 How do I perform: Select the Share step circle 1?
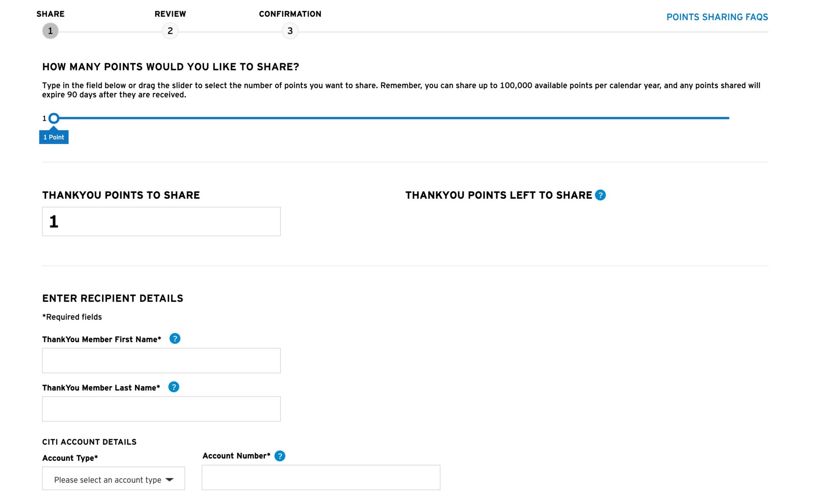(50, 30)
